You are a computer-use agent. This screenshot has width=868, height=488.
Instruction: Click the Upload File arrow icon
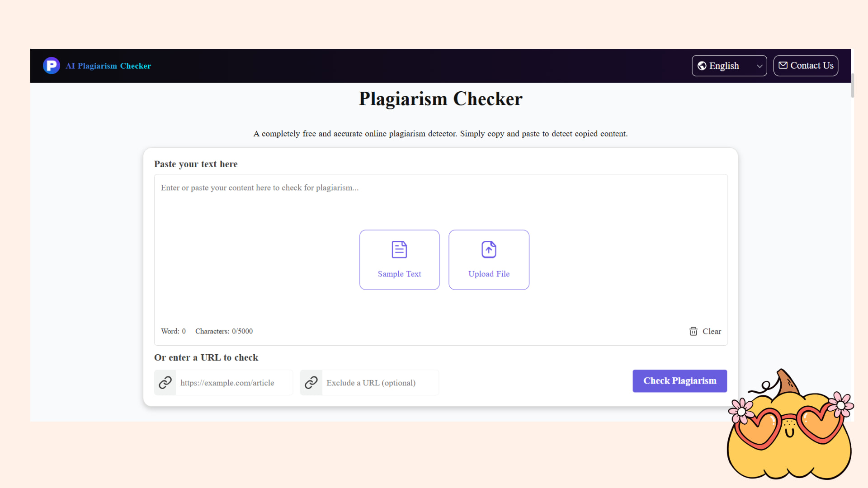pos(488,249)
